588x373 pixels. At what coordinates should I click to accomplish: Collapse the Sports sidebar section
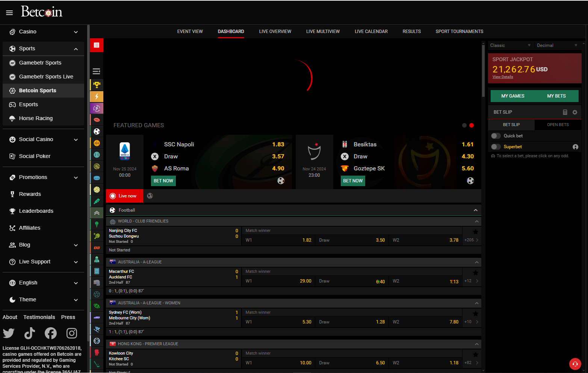(43, 49)
